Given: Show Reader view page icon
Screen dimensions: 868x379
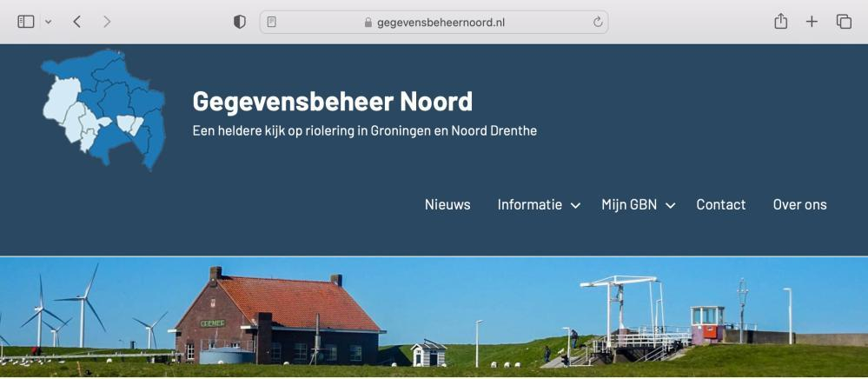Looking at the screenshot, I should pyautogui.click(x=271, y=22).
